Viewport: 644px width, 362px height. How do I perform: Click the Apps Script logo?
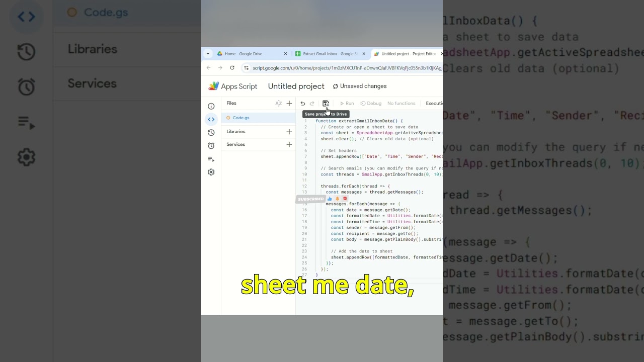pyautogui.click(x=233, y=86)
